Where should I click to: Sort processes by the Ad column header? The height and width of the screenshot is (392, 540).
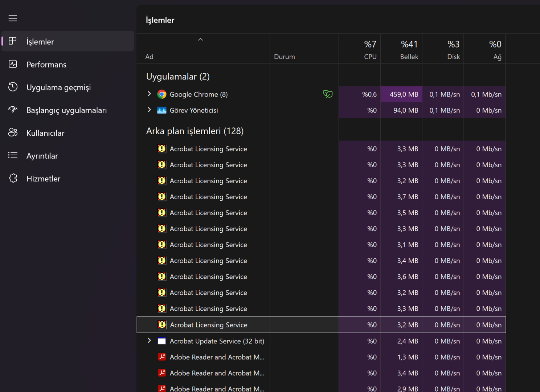[x=203, y=49]
